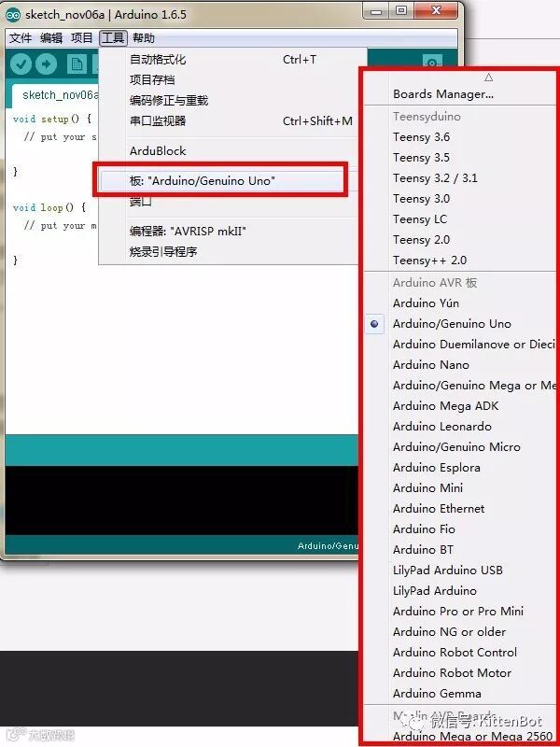Select Arduino Esplora board

pyautogui.click(x=460, y=468)
